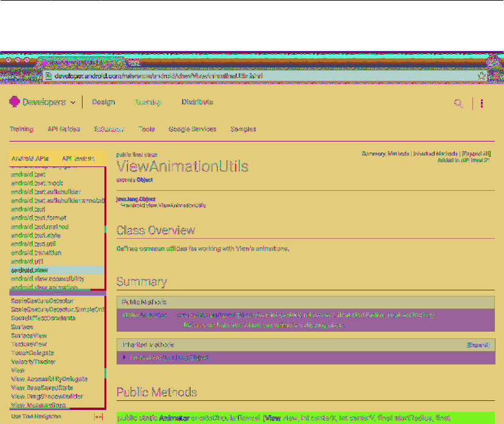Viewport: 504px width, 424px height.
Task: Open the Design section
Action: point(103,102)
